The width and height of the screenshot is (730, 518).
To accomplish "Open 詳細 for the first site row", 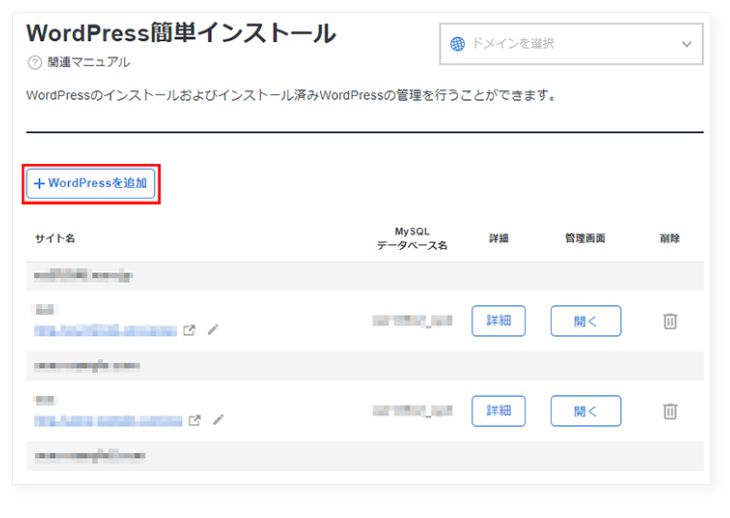I will [x=499, y=321].
